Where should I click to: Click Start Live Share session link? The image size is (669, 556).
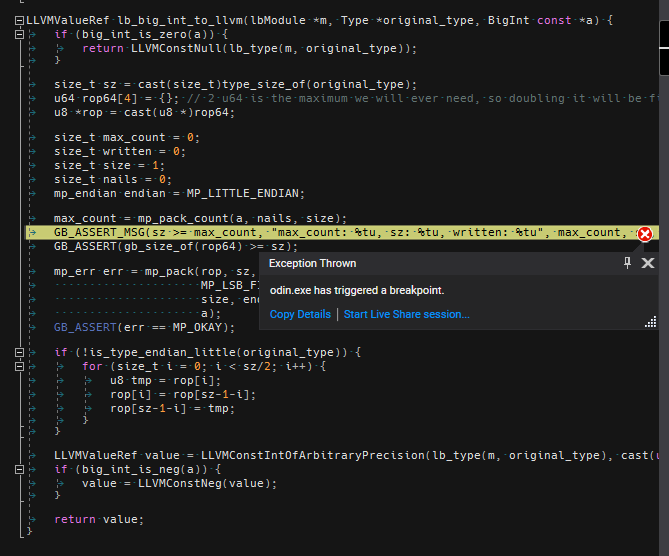(x=407, y=314)
